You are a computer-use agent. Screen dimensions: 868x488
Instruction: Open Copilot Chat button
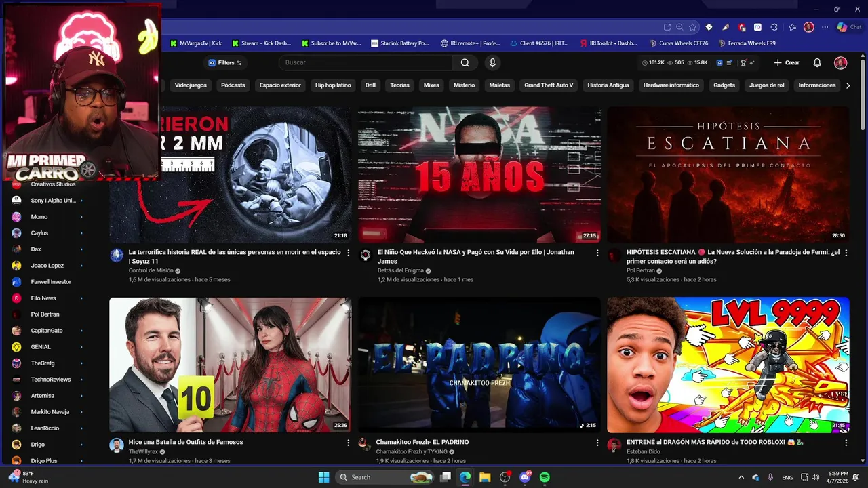coord(849,27)
